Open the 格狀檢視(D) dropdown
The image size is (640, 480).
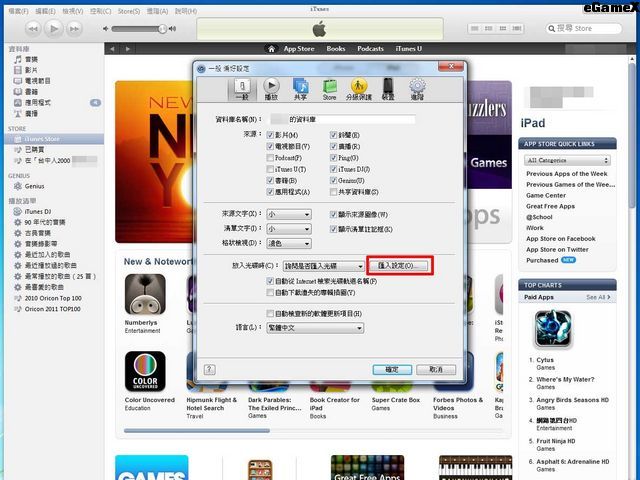[289, 244]
